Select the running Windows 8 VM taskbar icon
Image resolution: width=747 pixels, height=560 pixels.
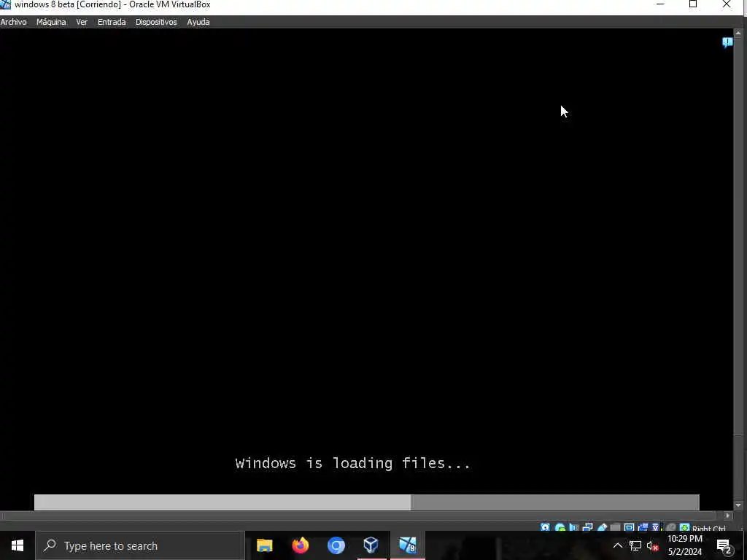(x=407, y=545)
